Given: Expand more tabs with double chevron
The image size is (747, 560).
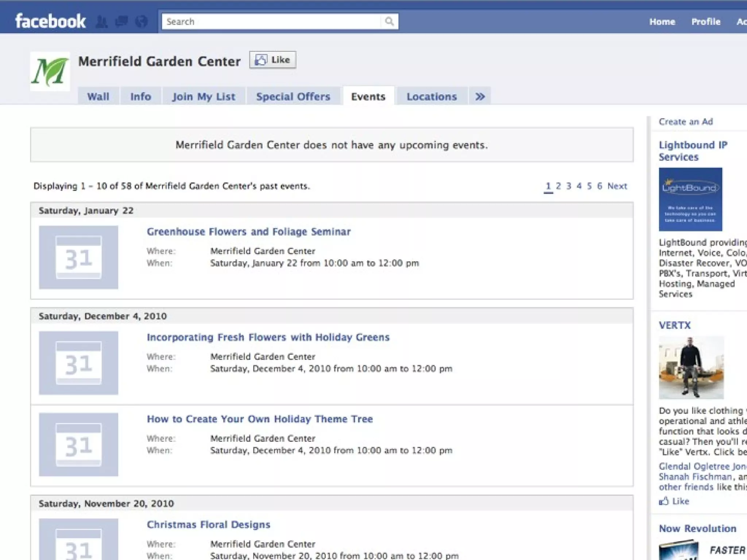Looking at the screenshot, I should [x=480, y=97].
